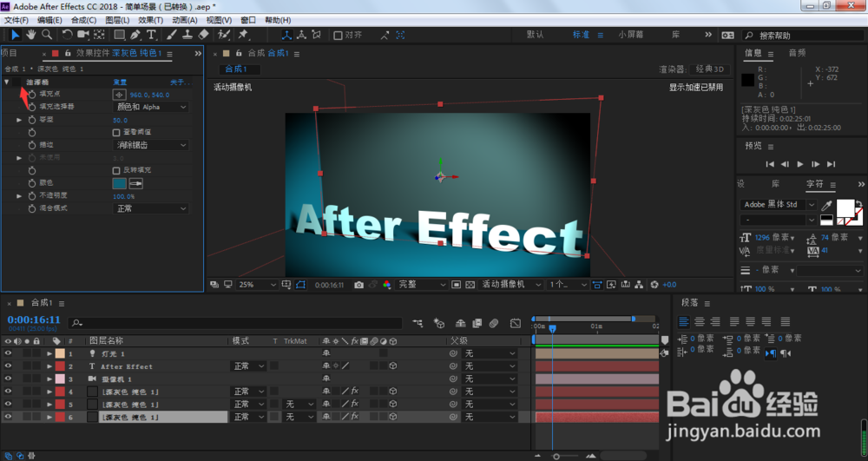
Task: Select the Eraser tool
Action: pos(203,35)
